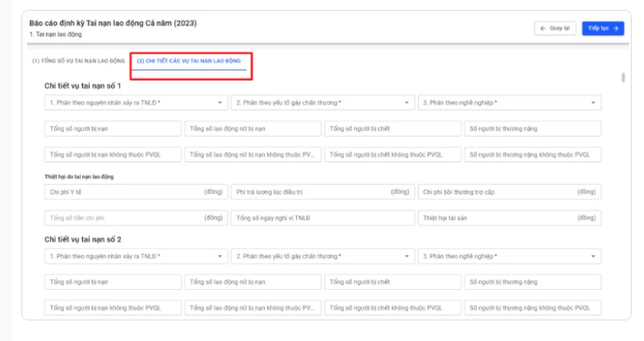644x341 pixels.
Task: Click the 'Thiệt hại do tai nạn lao động' label
Action: (79, 177)
